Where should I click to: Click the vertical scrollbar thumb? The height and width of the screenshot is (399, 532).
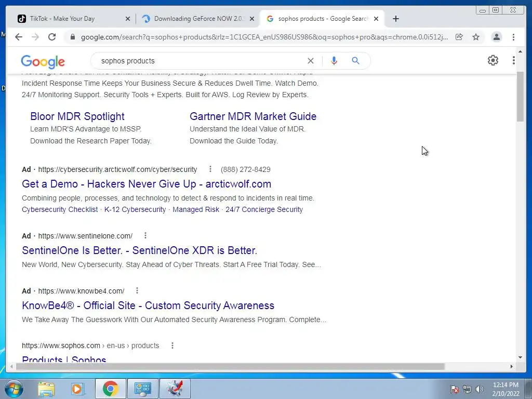point(520,96)
